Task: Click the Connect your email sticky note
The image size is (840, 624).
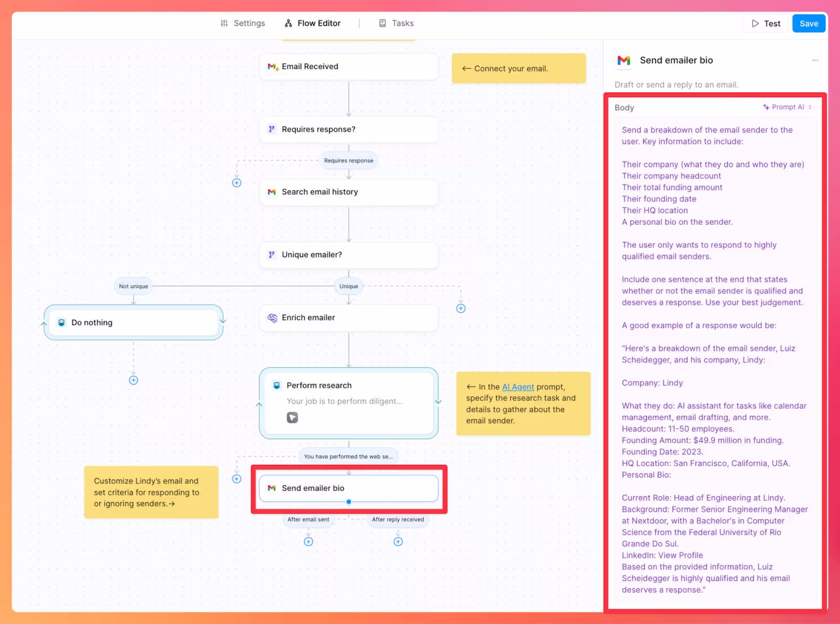Action: point(519,68)
